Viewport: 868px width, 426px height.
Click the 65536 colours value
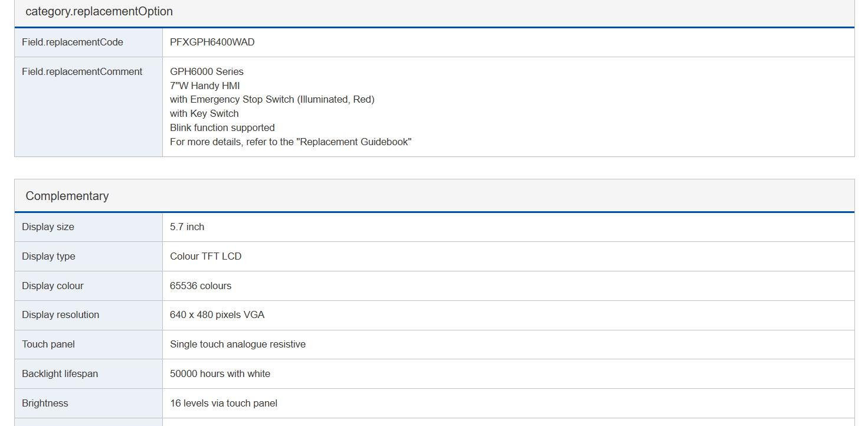pyautogui.click(x=201, y=286)
